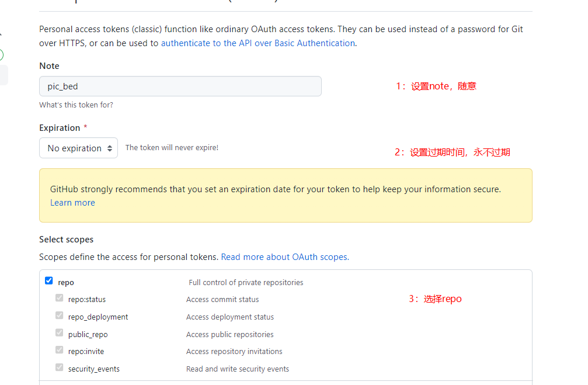This screenshot has width=588, height=385.
Task: Toggle the public_repo checkbox
Action: tap(59, 333)
